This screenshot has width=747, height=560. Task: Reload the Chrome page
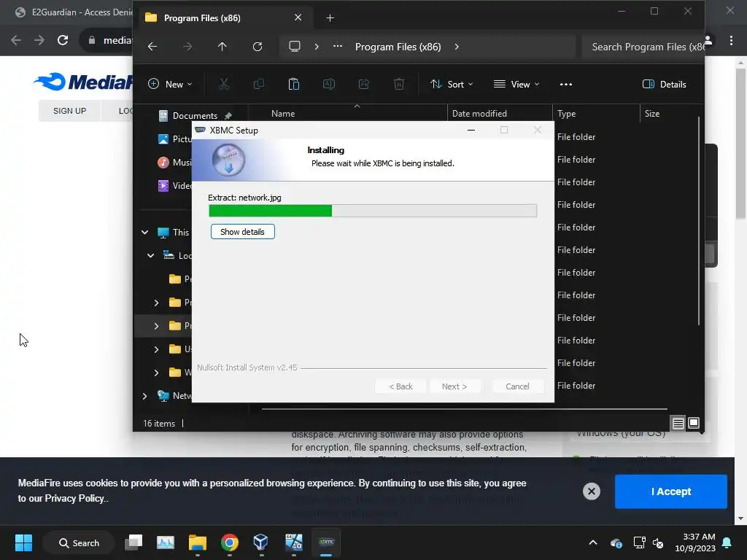pyautogui.click(x=63, y=41)
